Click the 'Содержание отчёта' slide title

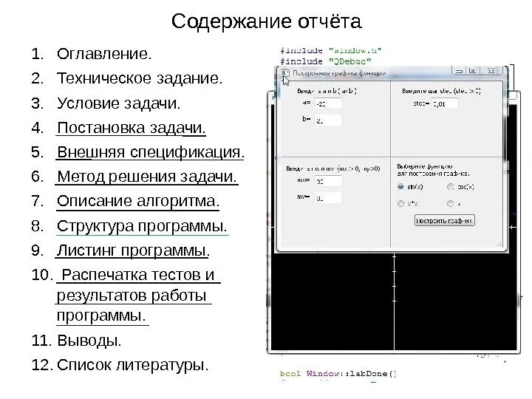tap(266, 21)
